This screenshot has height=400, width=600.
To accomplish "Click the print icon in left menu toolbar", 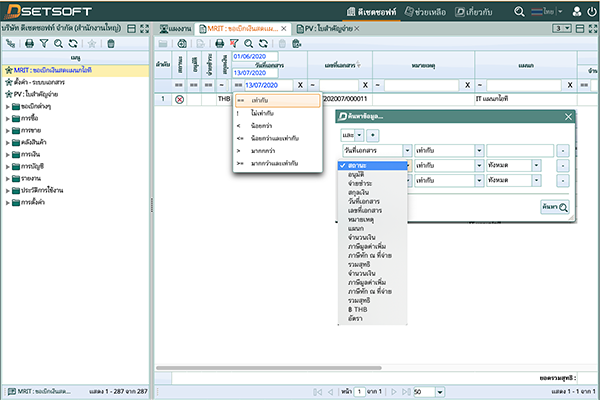I will [x=29, y=44].
